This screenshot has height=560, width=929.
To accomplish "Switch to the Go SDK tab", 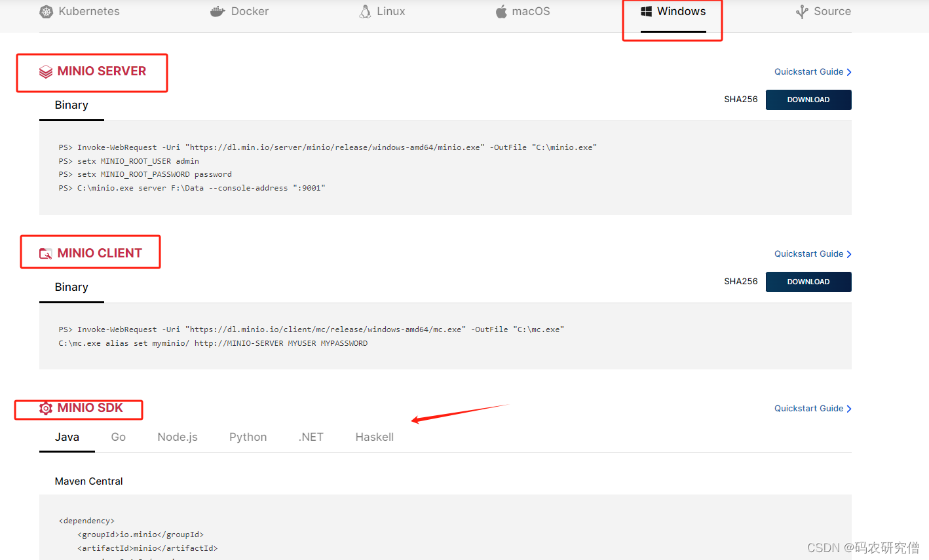I will coord(119,438).
